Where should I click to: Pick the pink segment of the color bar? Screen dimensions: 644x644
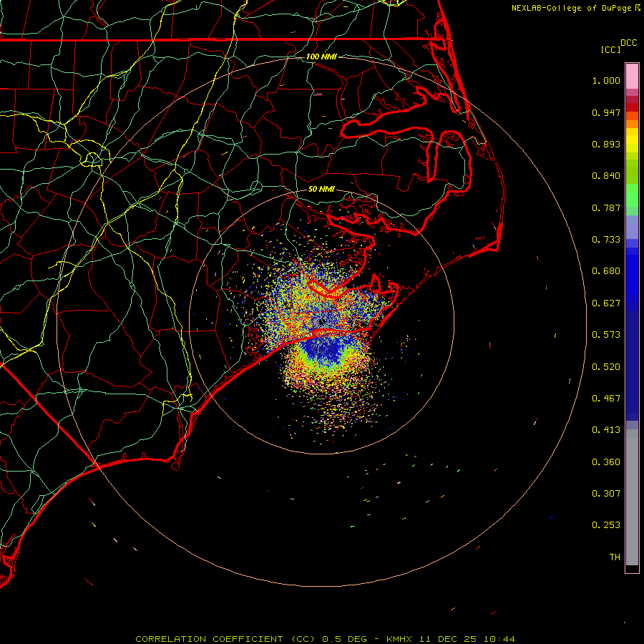[632, 77]
